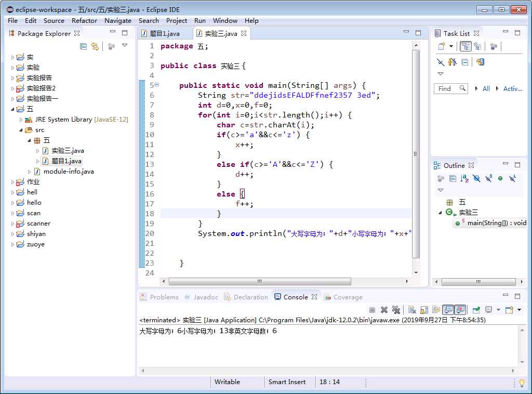532x394 pixels.
Task: Open the New Task dropdown arrow
Action: point(451,46)
